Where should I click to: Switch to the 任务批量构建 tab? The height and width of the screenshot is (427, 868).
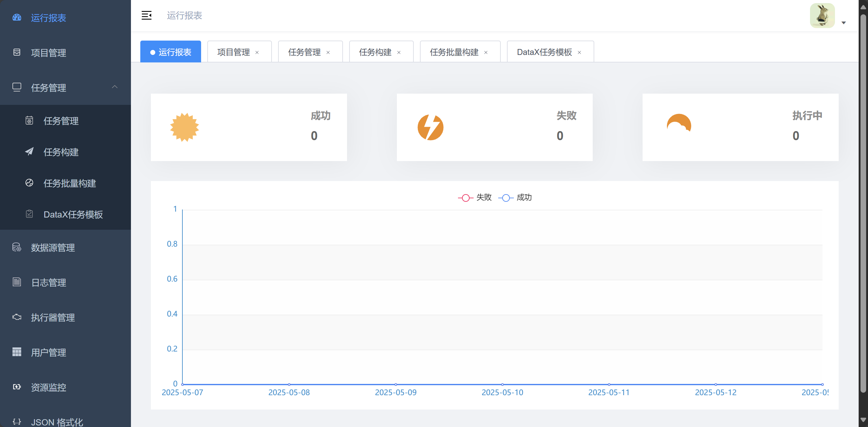click(454, 52)
